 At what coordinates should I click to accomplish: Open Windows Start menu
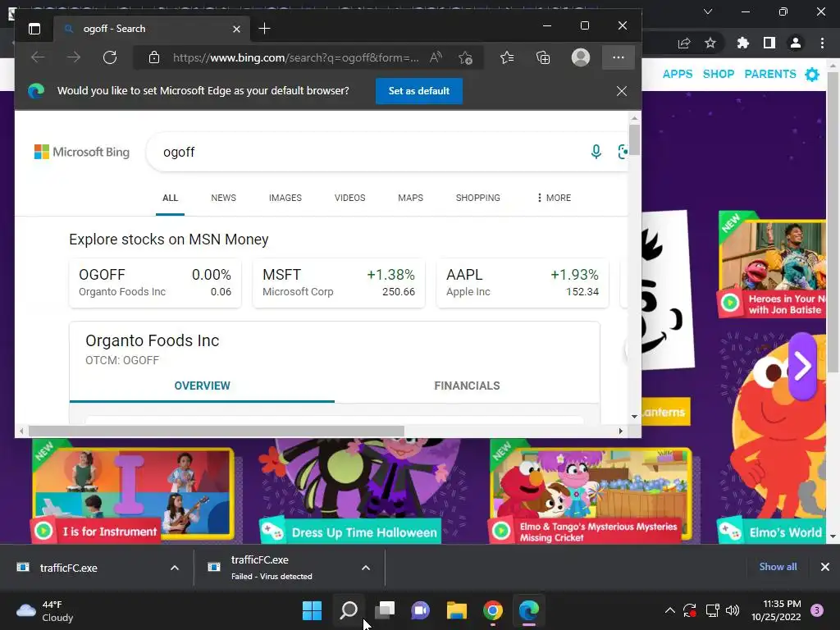[x=313, y=610]
